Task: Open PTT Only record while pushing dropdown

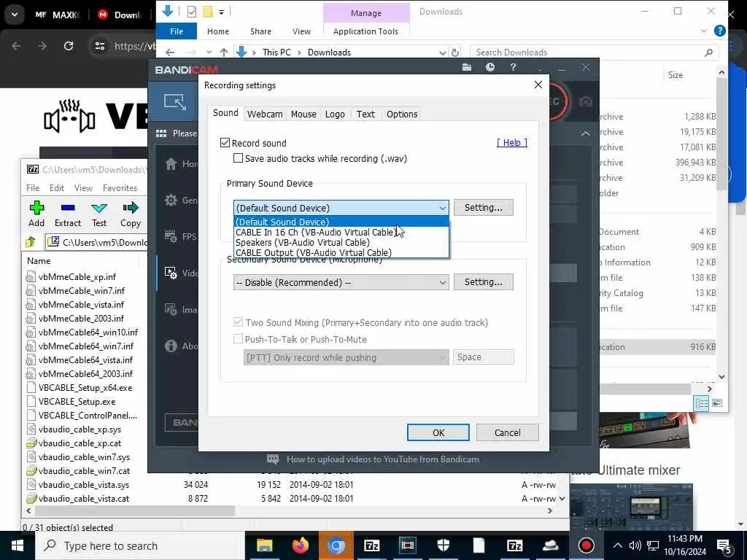Action: [347, 357]
